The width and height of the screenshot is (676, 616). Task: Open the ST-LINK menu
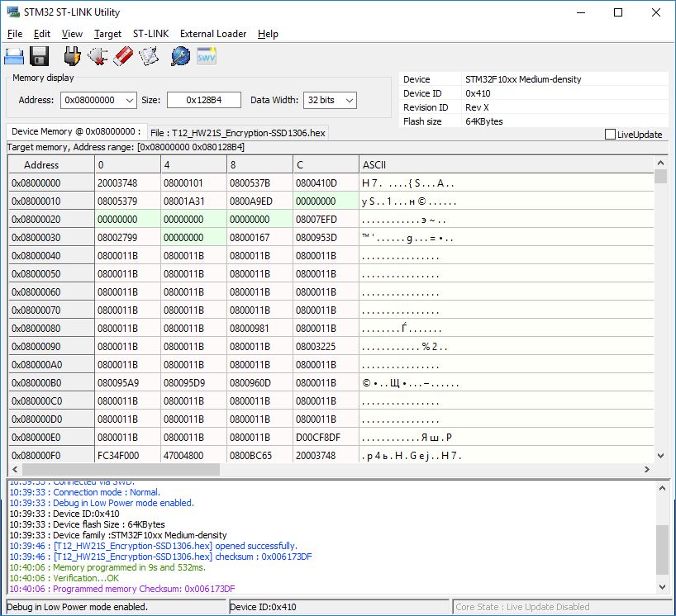[150, 34]
